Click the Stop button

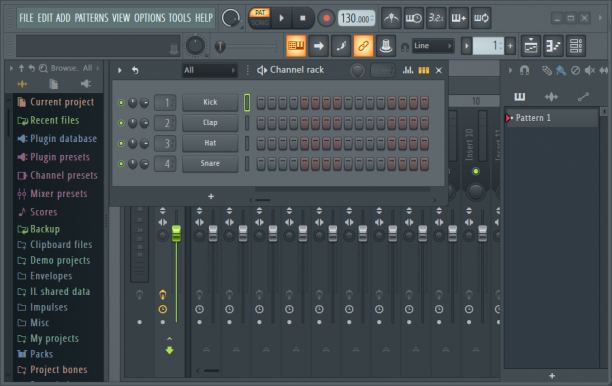pyautogui.click(x=302, y=18)
